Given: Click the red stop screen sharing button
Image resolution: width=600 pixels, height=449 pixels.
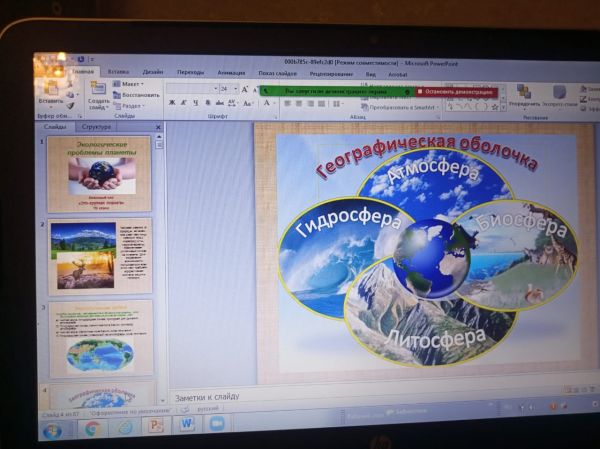Looking at the screenshot, I should tap(454, 90).
